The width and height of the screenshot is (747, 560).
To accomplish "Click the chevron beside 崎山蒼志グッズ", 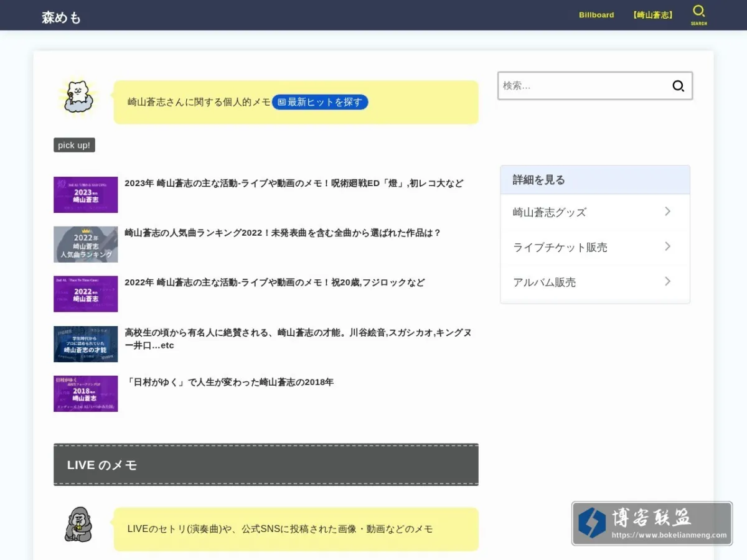I will [x=667, y=212].
